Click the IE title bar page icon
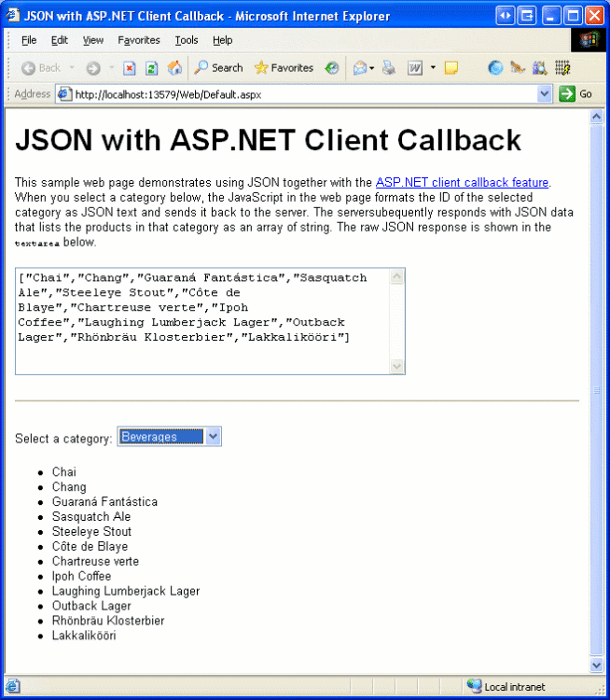 click(12, 15)
